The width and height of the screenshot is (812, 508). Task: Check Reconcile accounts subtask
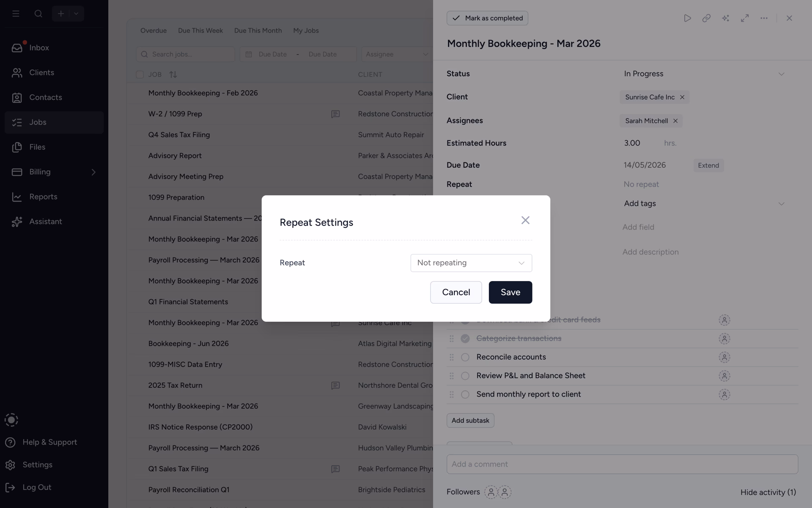[465, 357]
